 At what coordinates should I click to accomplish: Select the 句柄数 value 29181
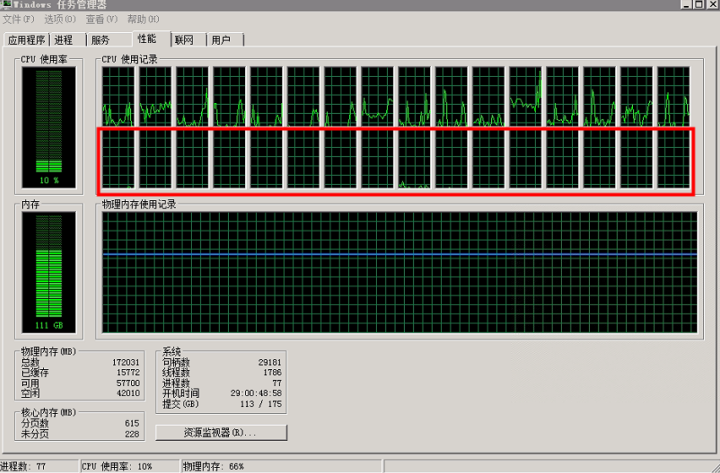(x=270, y=362)
